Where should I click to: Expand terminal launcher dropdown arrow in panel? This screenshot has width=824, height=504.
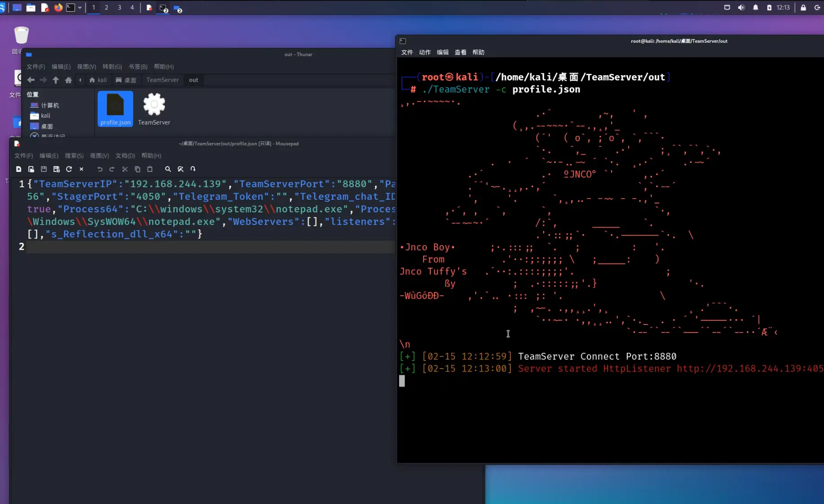pyautogui.click(x=80, y=8)
